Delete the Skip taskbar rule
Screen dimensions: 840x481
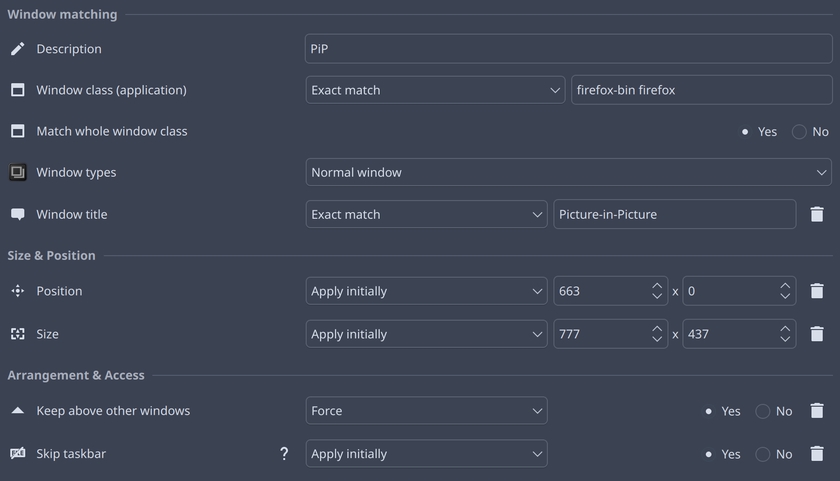(x=817, y=454)
